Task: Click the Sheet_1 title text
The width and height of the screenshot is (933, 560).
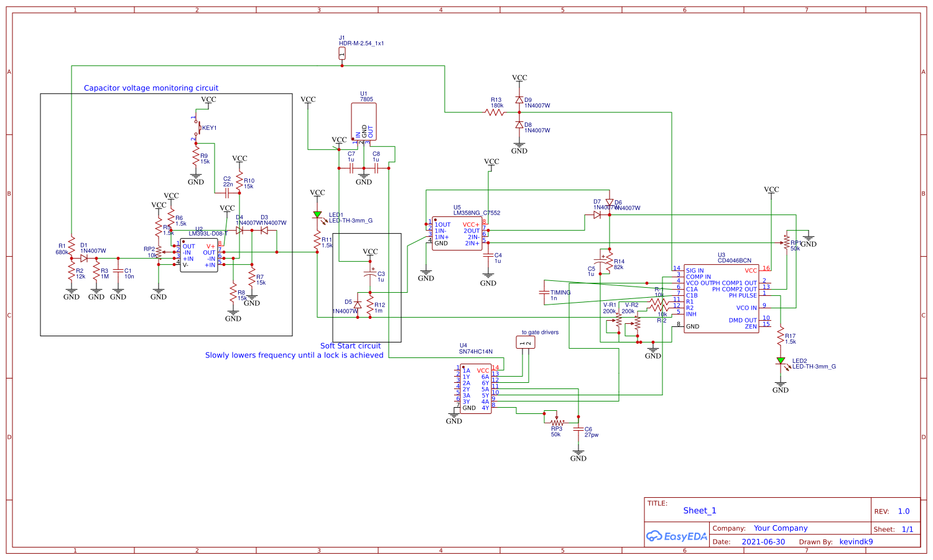Action: point(701,510)
